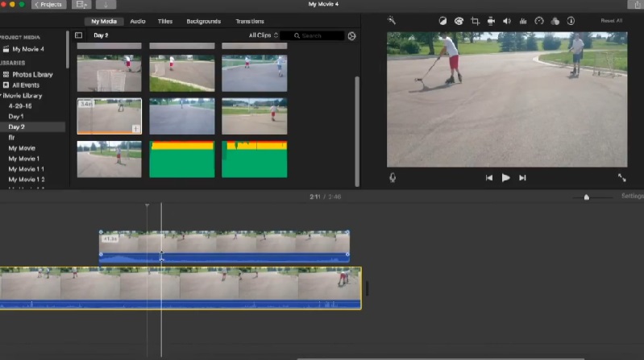The height and width of the screenshot is (360, 644).
Task: Open the browser settings gear icon
Action: point(351,35)
